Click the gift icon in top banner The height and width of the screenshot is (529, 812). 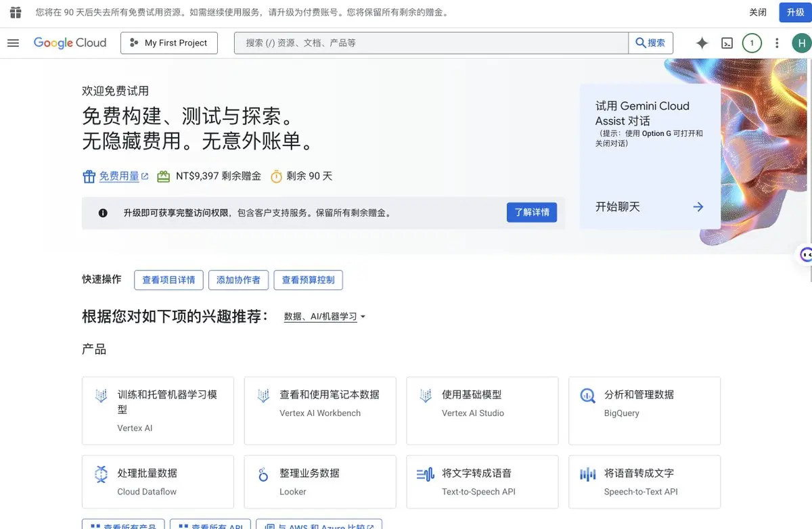(15, 12)
